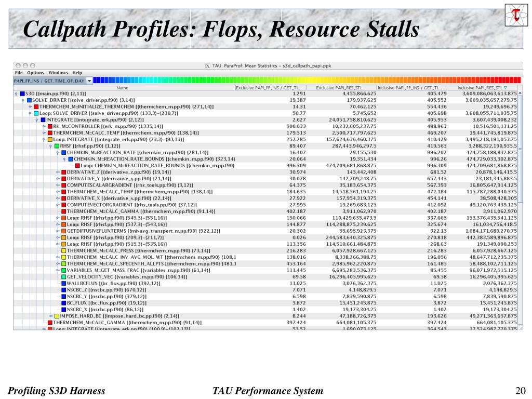Image resolution: width=532 pixels, height=399 pixels.
Task: Click blue box beside BC_FLUX row
Action: (x=63, y=303)
